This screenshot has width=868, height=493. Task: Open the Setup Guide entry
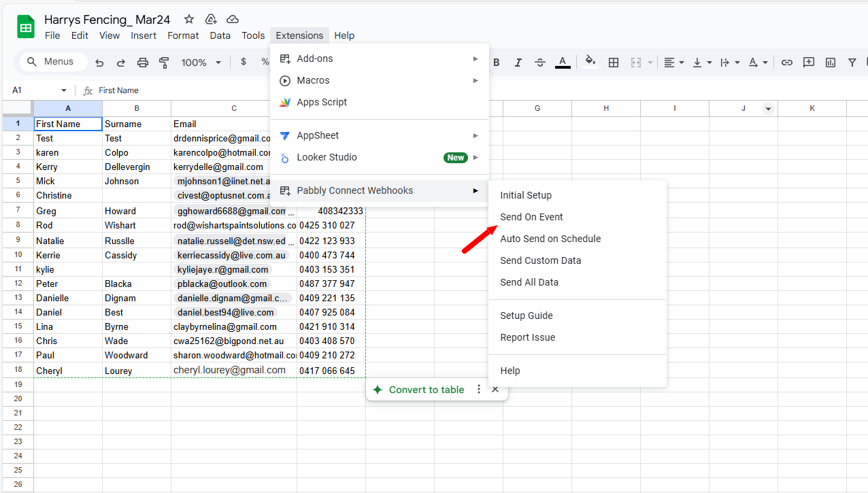(578, 316)
